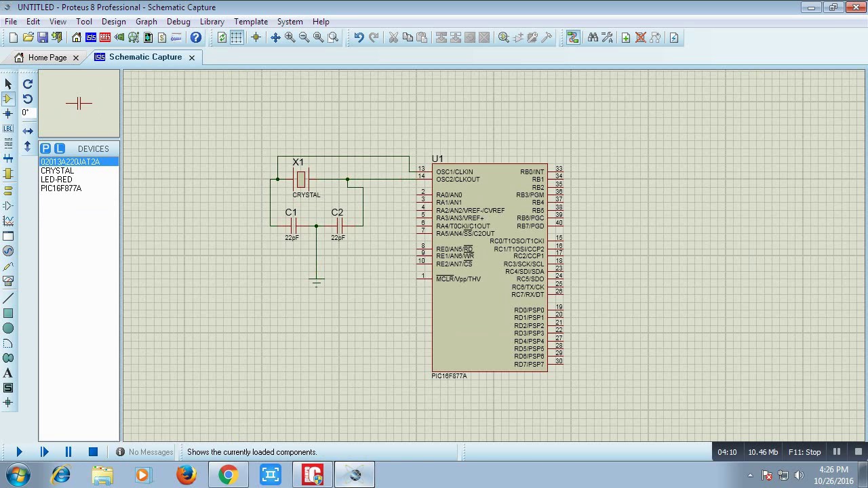Select the Terminals mode tool

coord(8,190)
